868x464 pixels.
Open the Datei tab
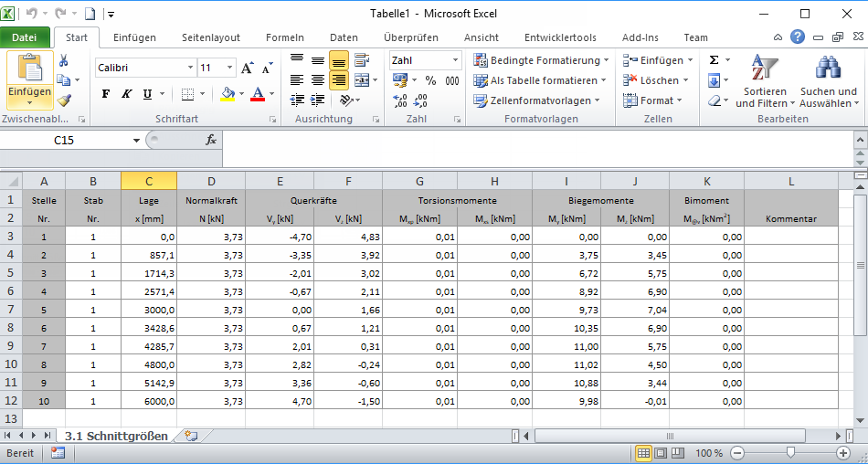(25, 37)
